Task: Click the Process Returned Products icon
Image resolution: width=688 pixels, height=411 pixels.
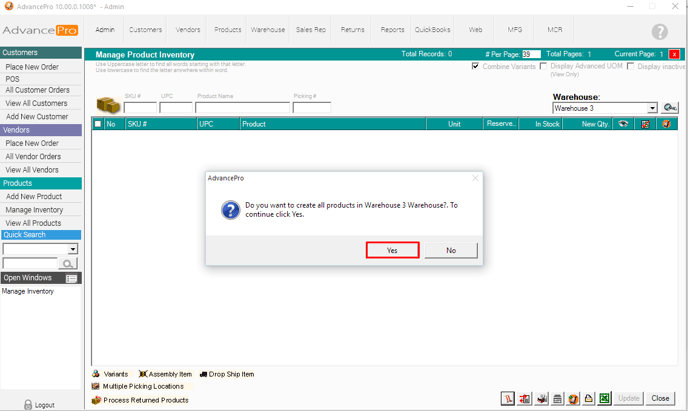Action: click(96, 400)
